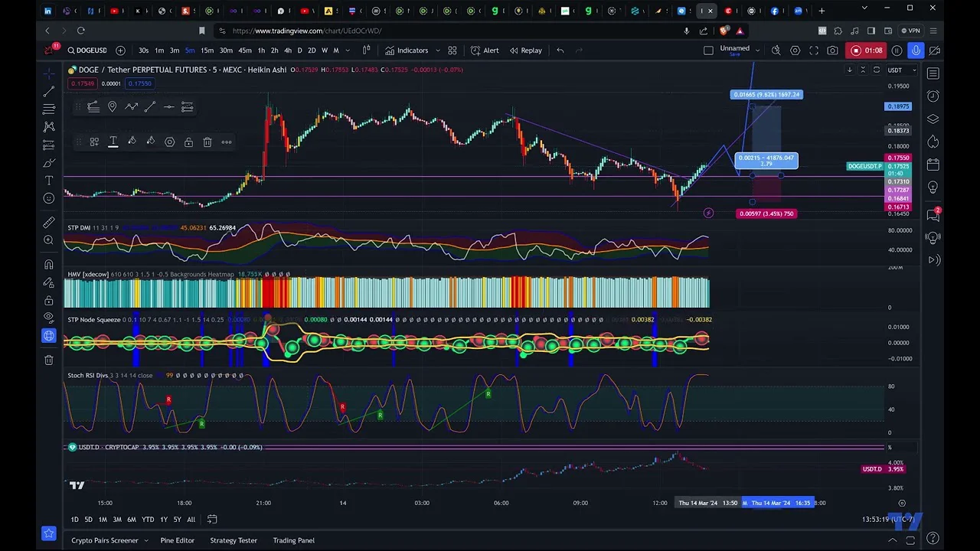Open the Alert creation dialog

485,51
